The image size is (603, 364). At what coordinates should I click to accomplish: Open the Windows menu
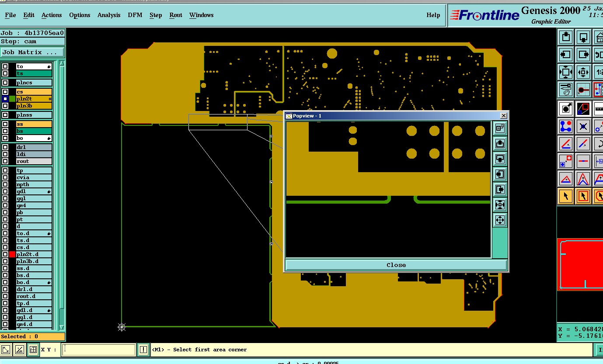click(x=202, y=15)
